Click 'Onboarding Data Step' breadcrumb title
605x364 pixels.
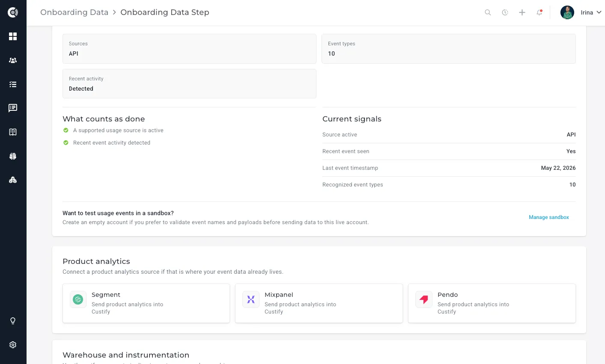pyautogui.click(x=165, y=12)
